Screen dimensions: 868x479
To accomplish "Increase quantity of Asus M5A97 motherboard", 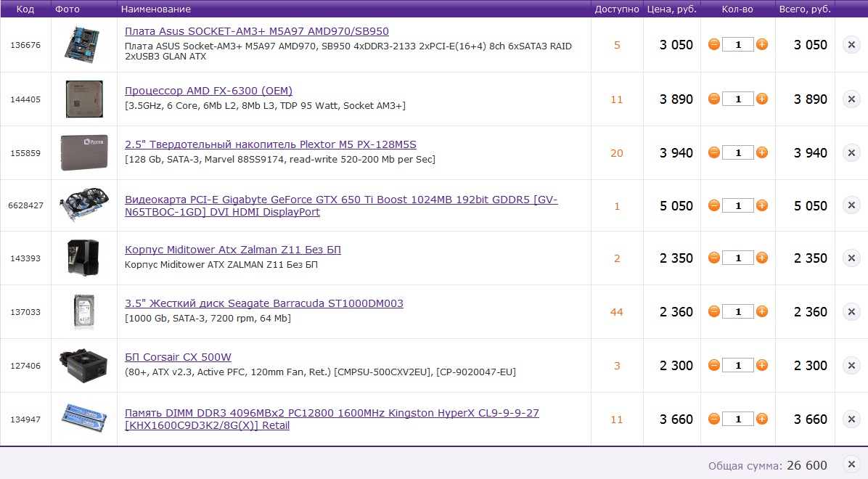I will (762, 45).
